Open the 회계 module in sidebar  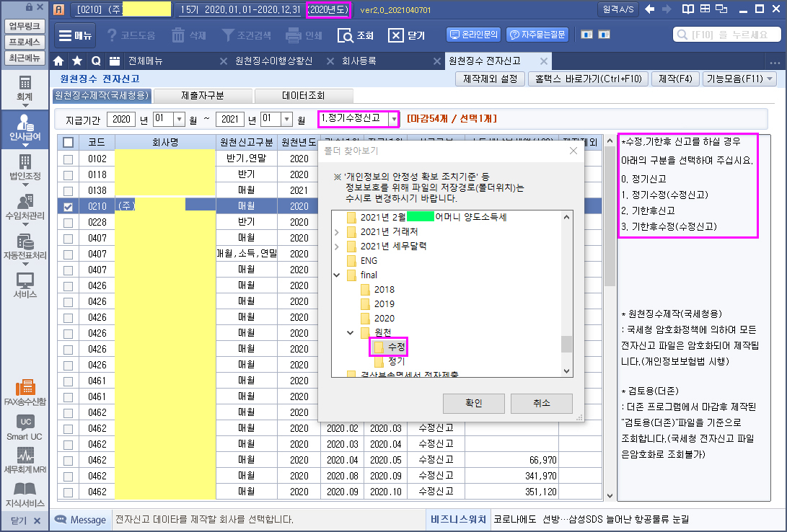[x=25, y=87]
